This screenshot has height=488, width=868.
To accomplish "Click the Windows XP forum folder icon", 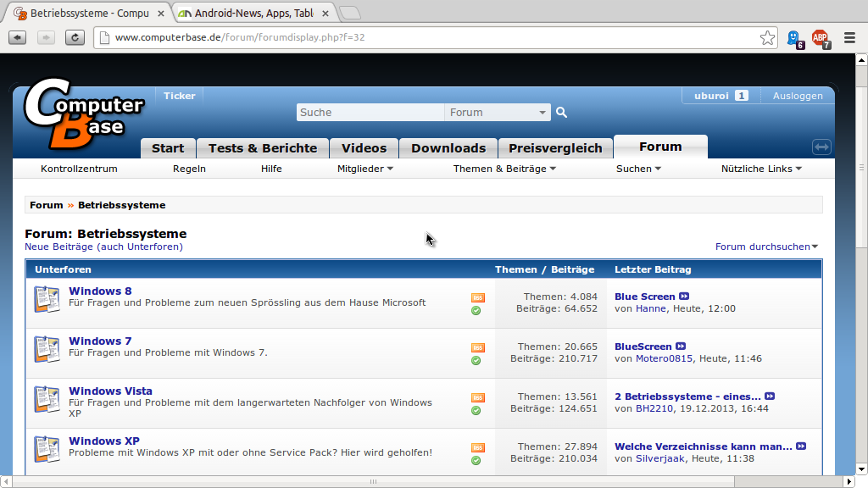I will point(47,449).
